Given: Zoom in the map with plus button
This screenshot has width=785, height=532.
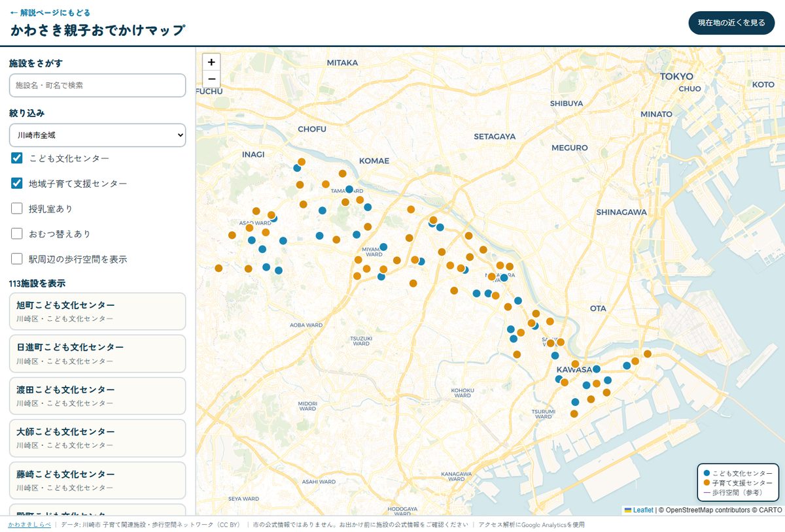Looking at the screenshot, I should (x=211, y=62).
